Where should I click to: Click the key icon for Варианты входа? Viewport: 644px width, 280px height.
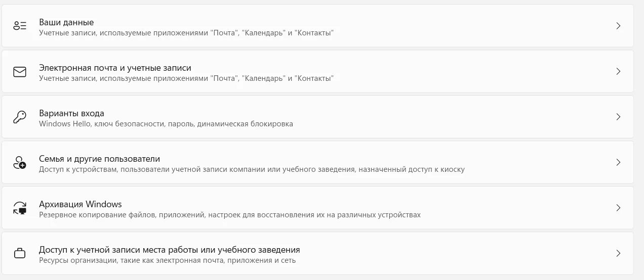point(20,117)
